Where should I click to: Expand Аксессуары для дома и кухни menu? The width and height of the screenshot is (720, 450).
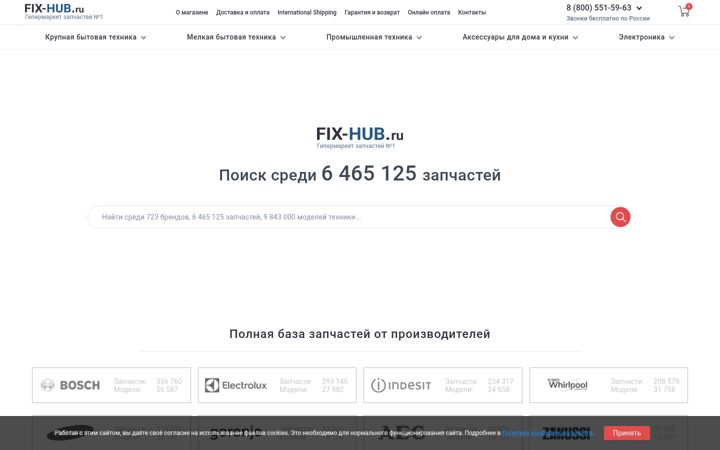(520, 37)
